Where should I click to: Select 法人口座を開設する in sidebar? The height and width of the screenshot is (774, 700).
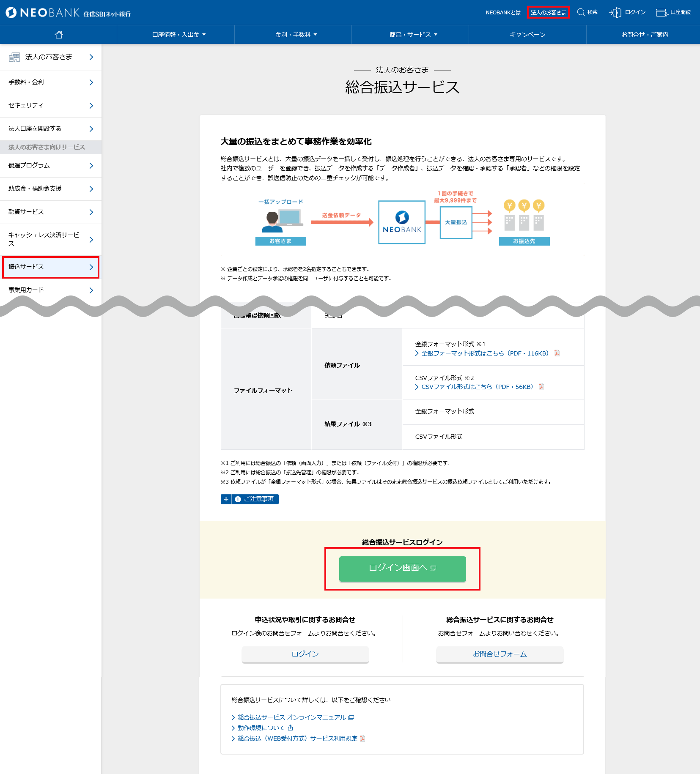pyautogui.click(x=51, y=129)
